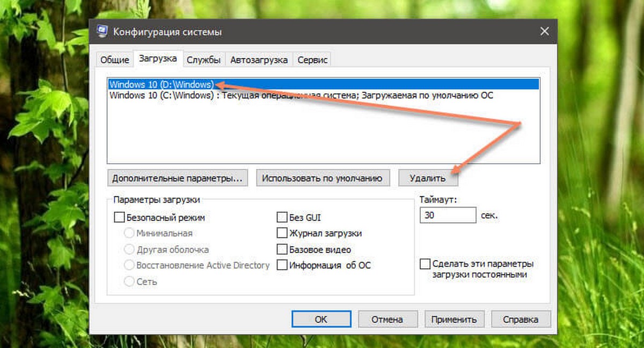
Task: Open Дополнительные параметры dialog
Action: tap(178, 178)
